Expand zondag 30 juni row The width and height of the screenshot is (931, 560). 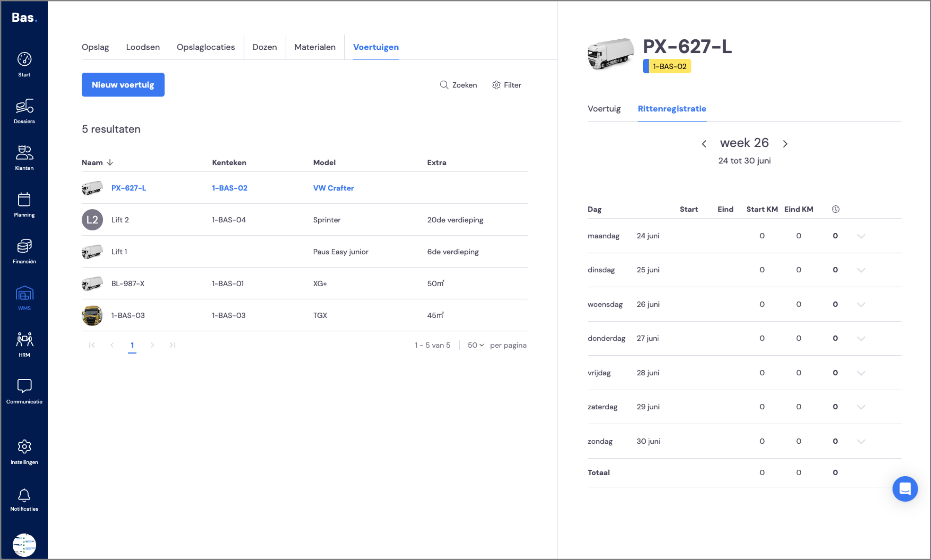pos(861,442)
